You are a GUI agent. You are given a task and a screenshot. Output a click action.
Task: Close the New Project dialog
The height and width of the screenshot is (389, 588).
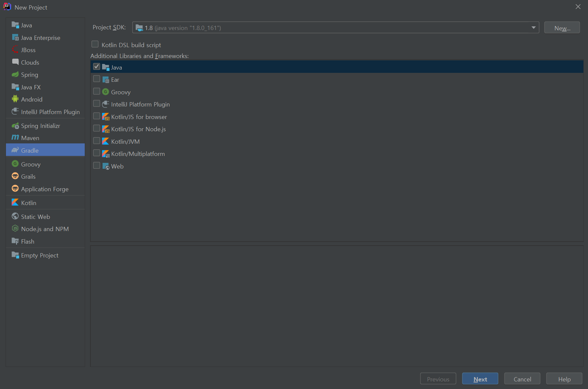[x=578, y=7]
